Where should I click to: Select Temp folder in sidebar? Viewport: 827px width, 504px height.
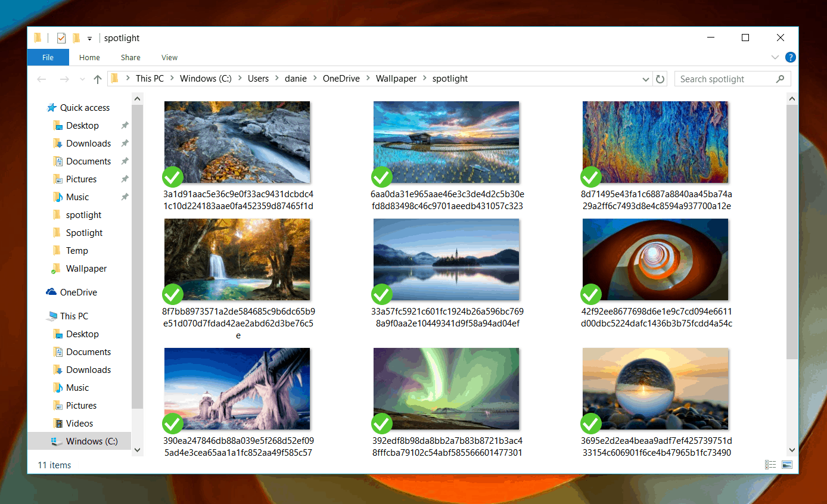77,251
